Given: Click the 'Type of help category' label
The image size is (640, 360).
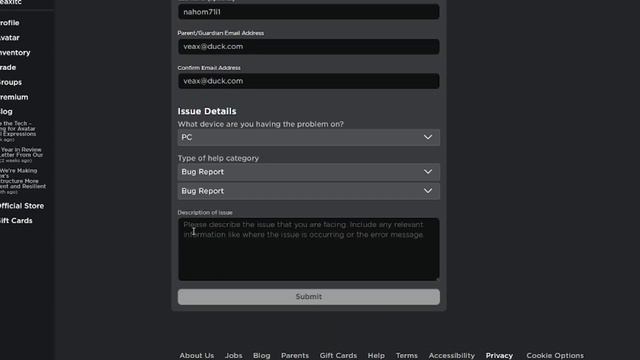Looking at the screenshot, I should pyautogui.click(x=218, y=158).
